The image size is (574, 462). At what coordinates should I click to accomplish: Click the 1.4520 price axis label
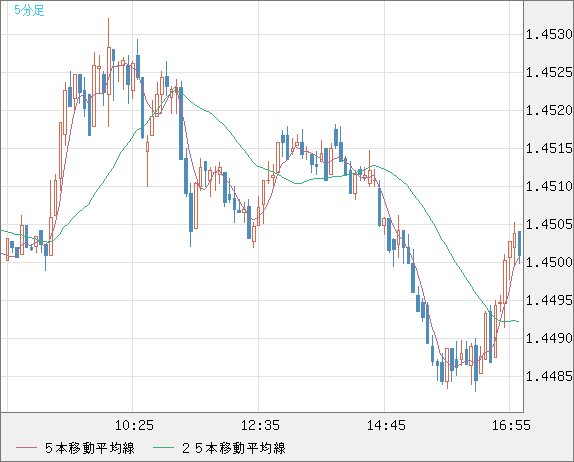[x=549, y=110]
